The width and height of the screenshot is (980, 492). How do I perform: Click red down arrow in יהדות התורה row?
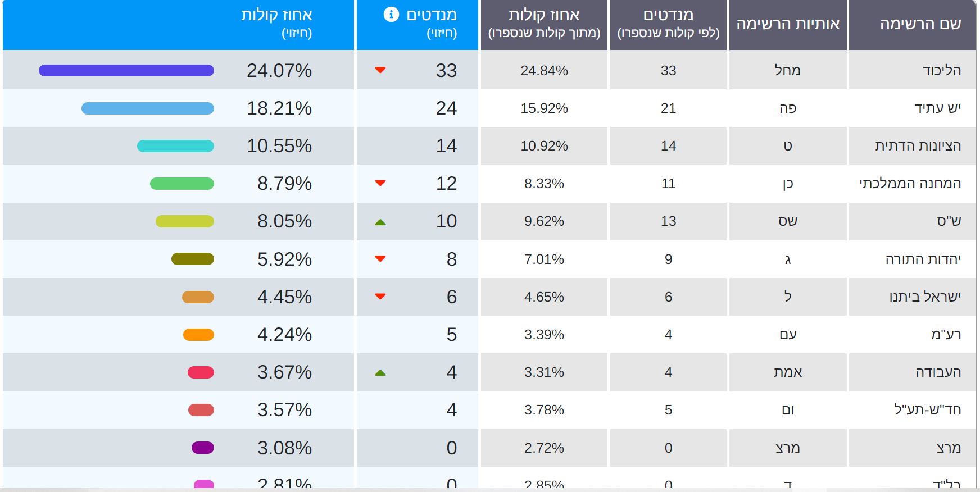click(380, 259)
